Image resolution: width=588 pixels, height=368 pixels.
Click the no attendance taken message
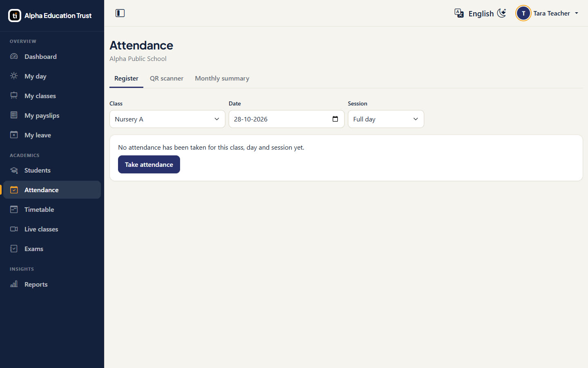pos(211,147)
